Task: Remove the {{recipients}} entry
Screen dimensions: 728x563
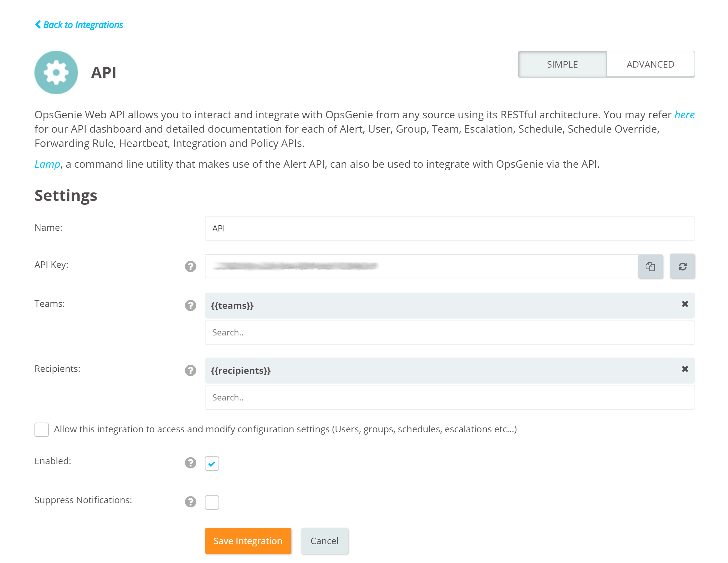Action: [685, 369]
